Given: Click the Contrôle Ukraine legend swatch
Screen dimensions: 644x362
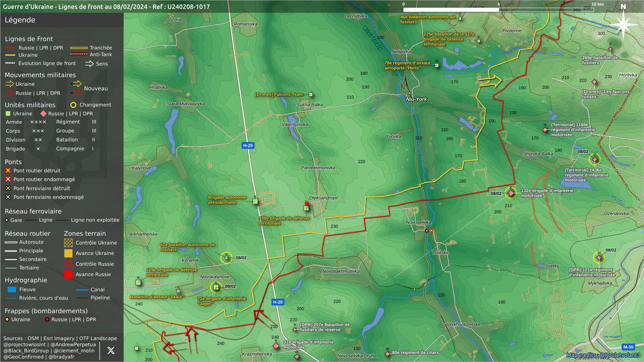Looking at the screenshot, I should pyautogui.click(x=68, y=243).
